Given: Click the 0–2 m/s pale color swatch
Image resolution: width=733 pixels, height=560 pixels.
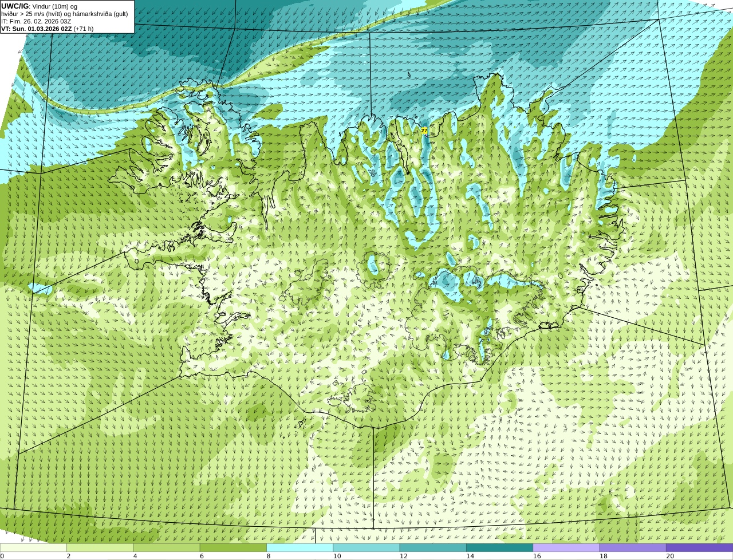Looking at the screenshot, I should 33,547.
